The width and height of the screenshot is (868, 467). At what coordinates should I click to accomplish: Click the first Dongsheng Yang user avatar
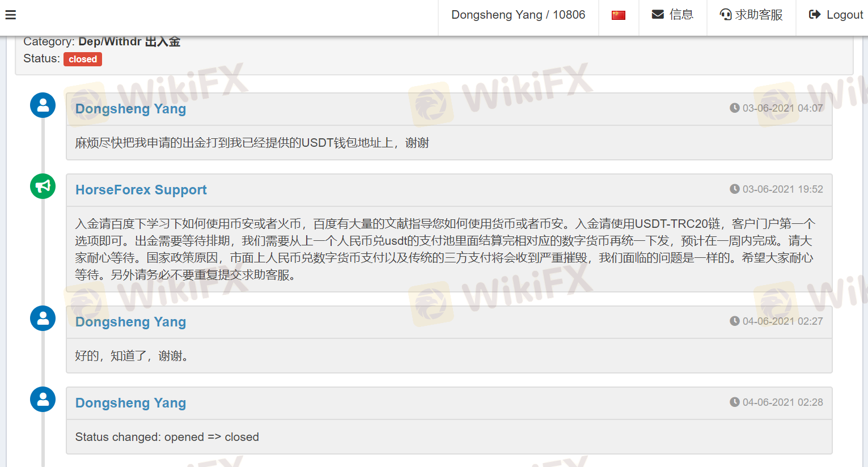point(43,105)
